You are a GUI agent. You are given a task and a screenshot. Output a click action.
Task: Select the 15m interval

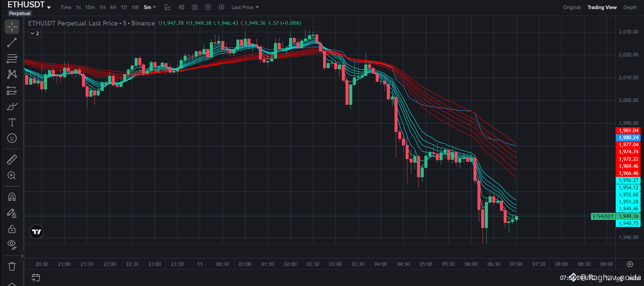(90, 7)
